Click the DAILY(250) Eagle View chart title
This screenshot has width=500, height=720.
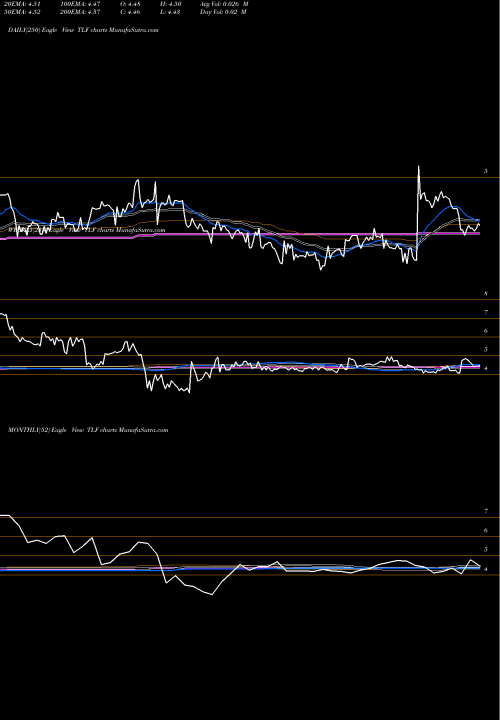pyautogui.click(x=83, y=30)
